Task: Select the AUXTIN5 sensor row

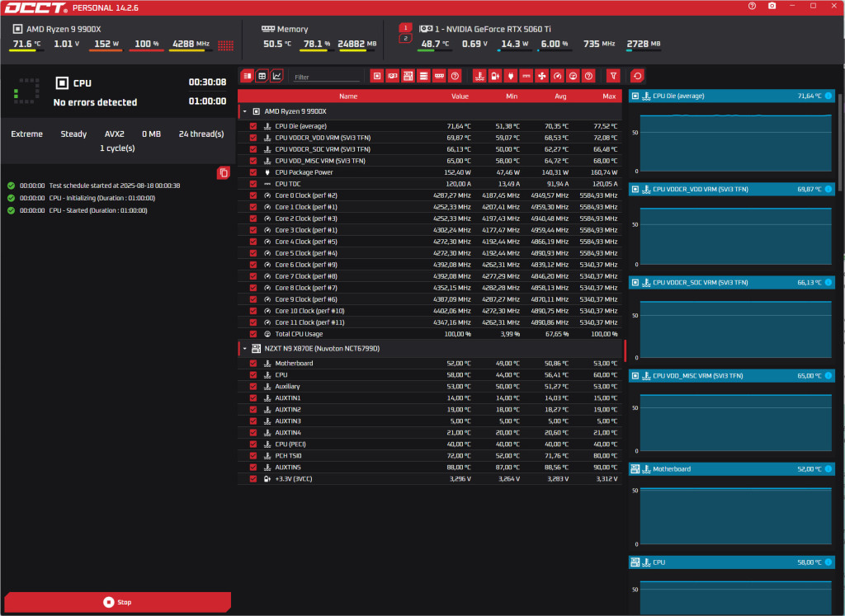Action: point(430,468)
